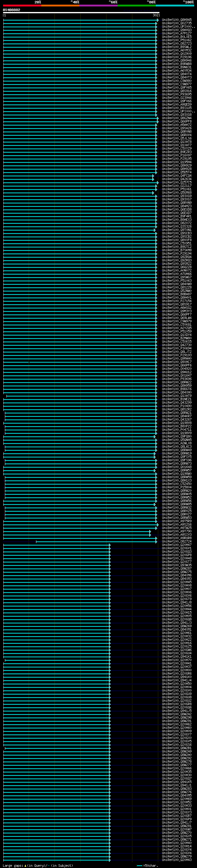Select label UniRef100_Q02909

coord(177,54)
